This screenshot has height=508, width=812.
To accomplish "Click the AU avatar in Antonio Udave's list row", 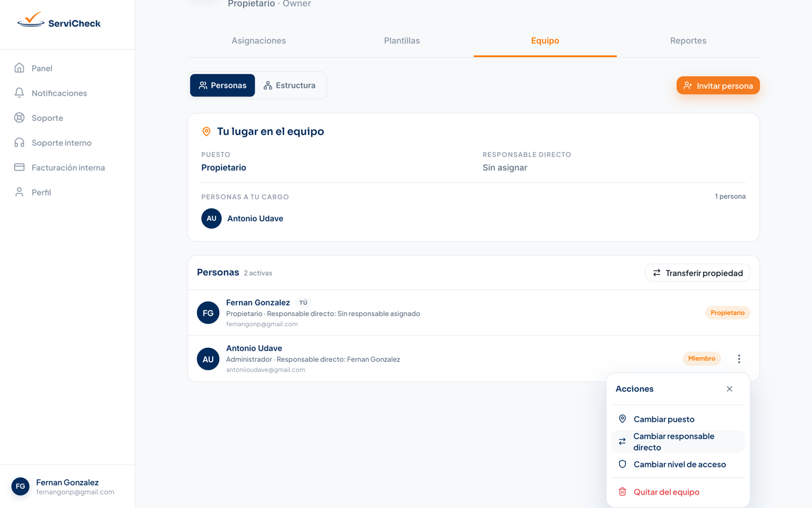I will pos(208,359).
